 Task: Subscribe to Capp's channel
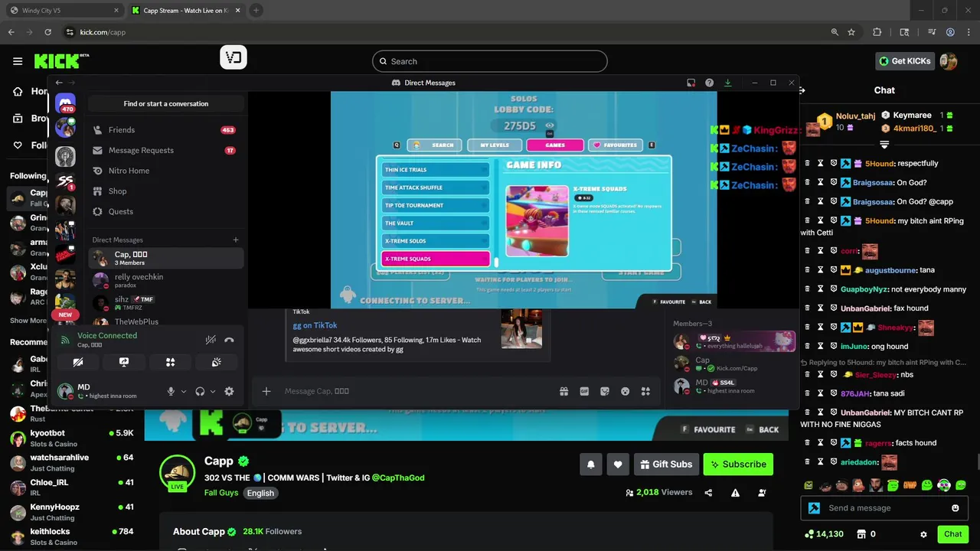tap(738, 464)
